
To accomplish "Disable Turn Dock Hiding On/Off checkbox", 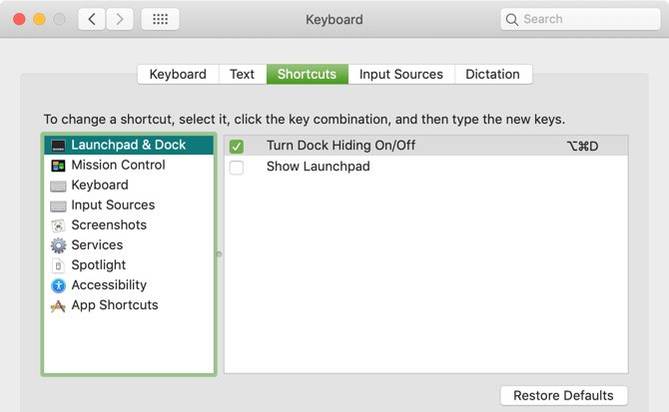I will coord(236,146).
